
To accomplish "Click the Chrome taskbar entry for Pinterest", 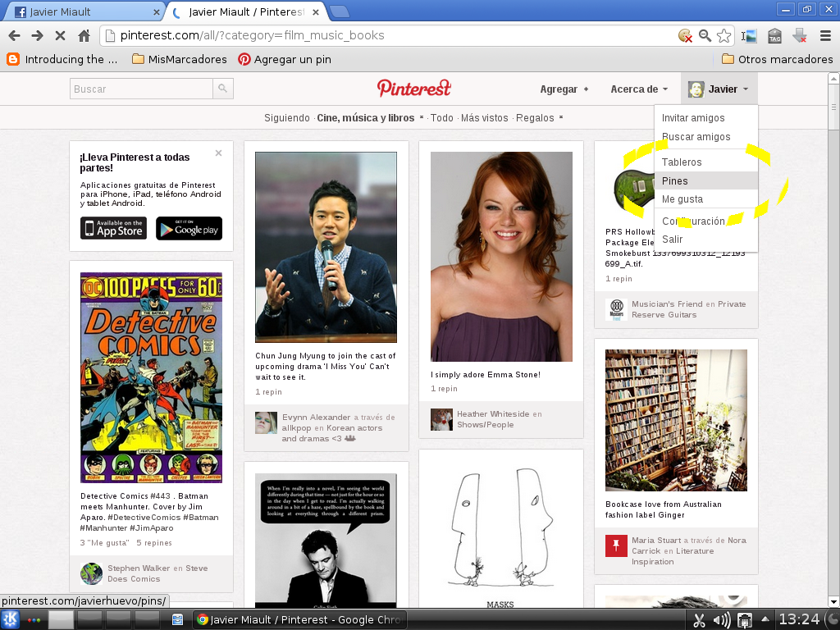I will (x=300, y=620).
